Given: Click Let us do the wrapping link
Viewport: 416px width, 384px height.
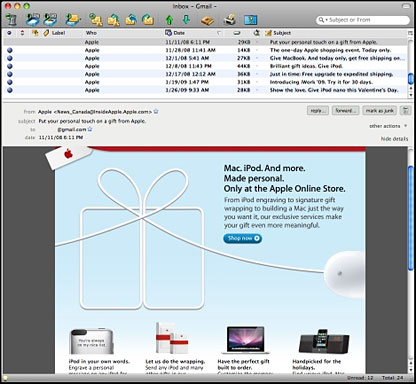Looking at the screenshot, I should (175, 361).
